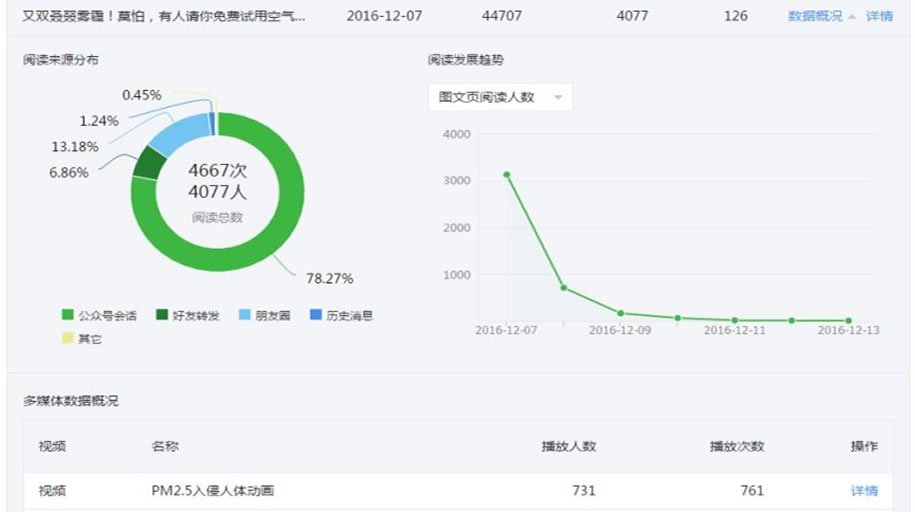
Task: Click the article title 又双叒叕雾霾 row
Action: click(163, 16)
